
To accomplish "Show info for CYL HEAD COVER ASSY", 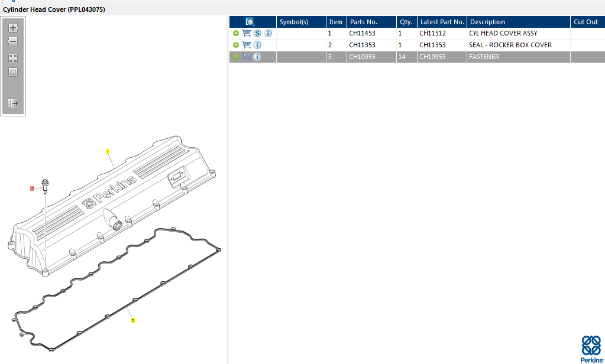I will (x=268, y=34).
